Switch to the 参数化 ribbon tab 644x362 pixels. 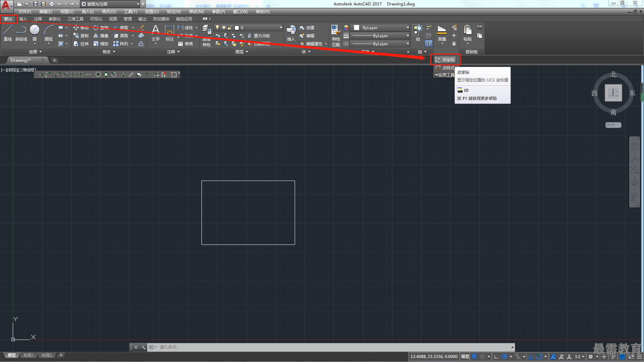point(55,19)
